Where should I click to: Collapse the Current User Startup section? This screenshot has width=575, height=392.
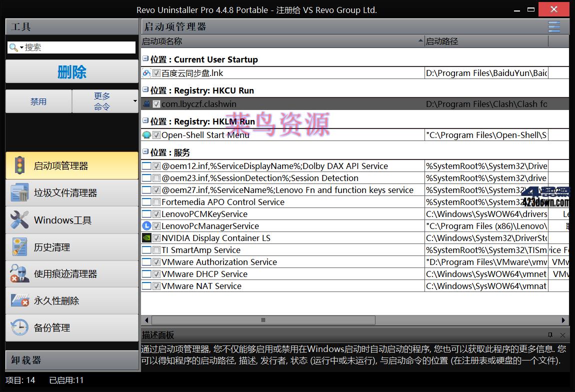pyautogui.click(x=146, y=59)
